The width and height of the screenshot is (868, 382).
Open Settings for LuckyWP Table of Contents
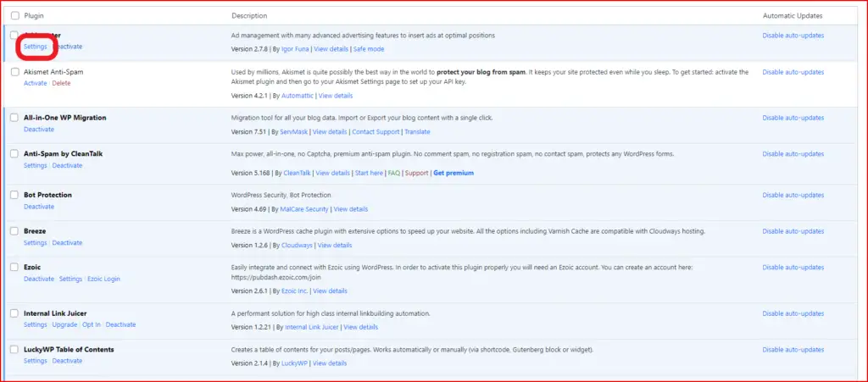tap(36, 361)
